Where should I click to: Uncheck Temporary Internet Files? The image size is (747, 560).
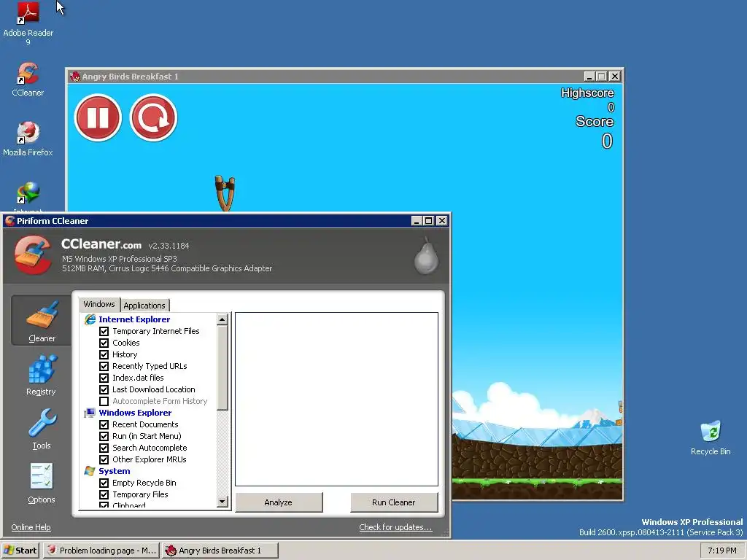point(104,331)
